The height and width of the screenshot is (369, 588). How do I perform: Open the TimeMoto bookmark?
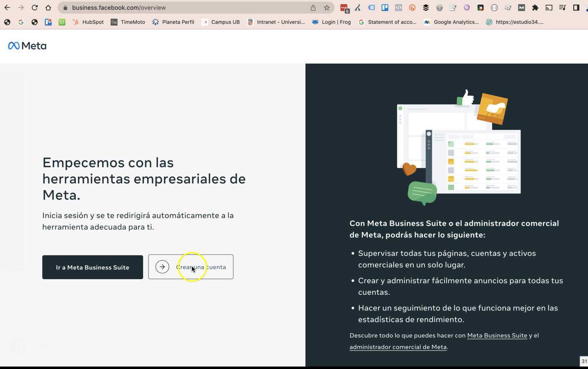[128, 22]
